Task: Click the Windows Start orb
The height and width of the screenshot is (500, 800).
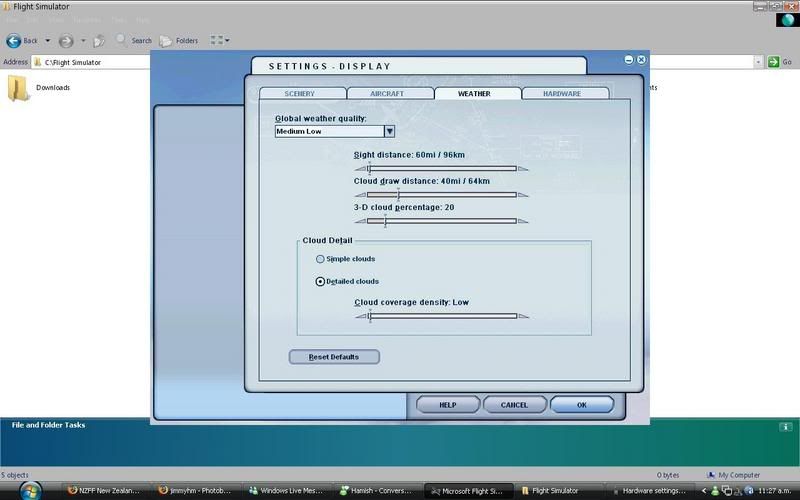Action: (x=30, y=490)
